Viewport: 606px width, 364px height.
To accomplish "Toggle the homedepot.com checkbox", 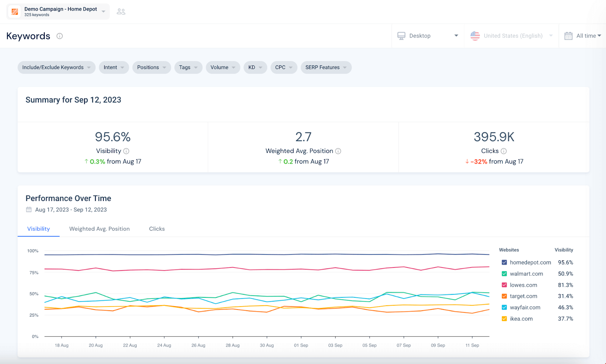I will pos(504,262).
